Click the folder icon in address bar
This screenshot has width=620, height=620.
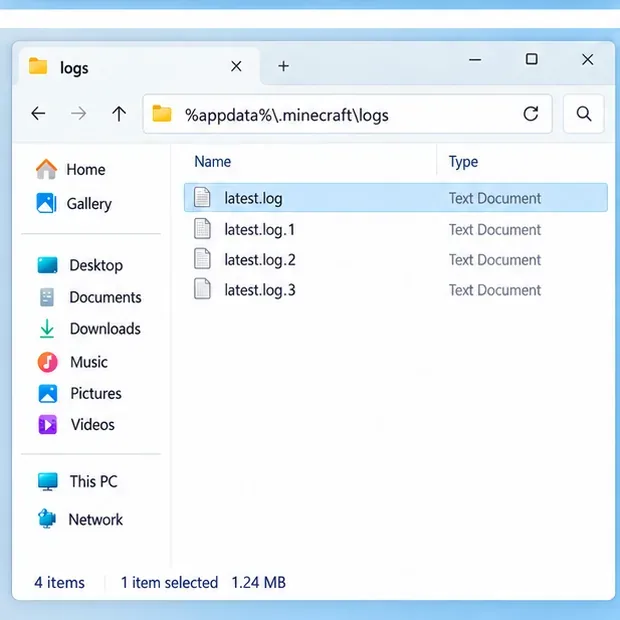coord(162,114)
